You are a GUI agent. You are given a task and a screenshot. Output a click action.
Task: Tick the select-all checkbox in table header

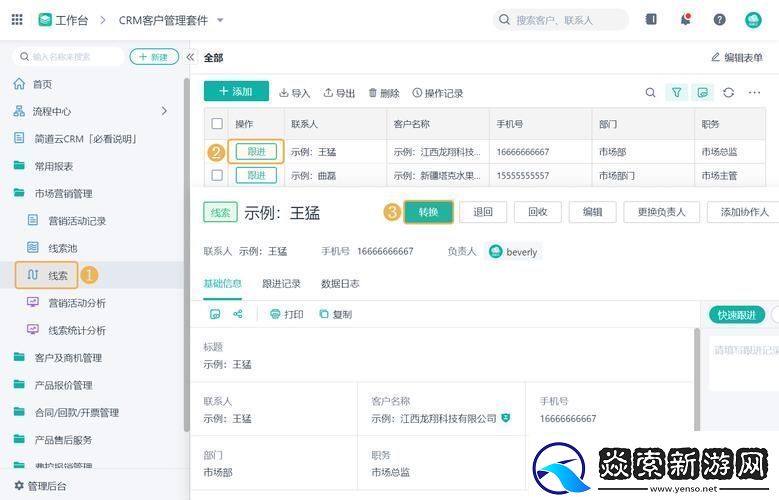click(217, 124)
